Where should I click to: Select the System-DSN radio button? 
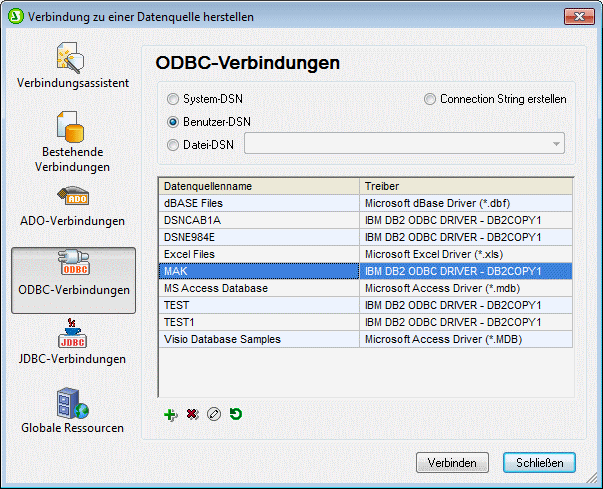pos(173,100)
